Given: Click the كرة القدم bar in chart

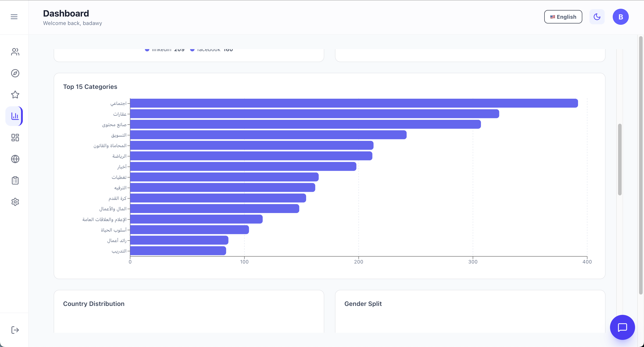Looking at the screenshot, I should [218, 198].
